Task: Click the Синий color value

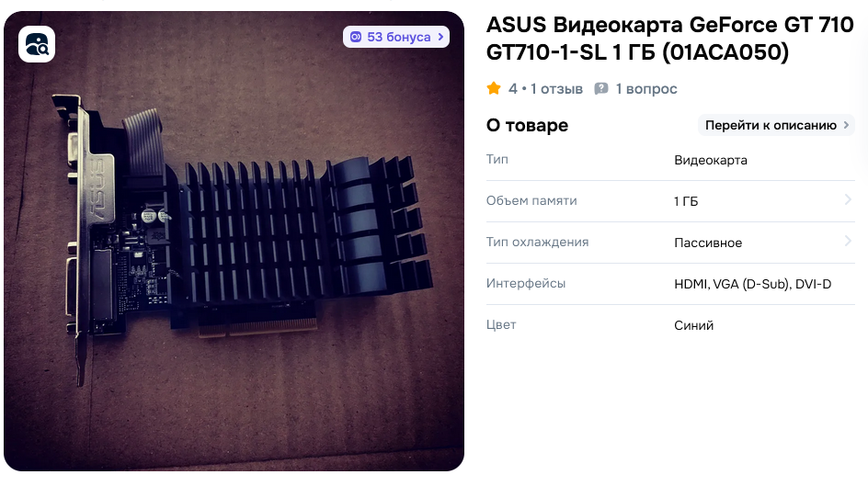Action: (693, 325)
